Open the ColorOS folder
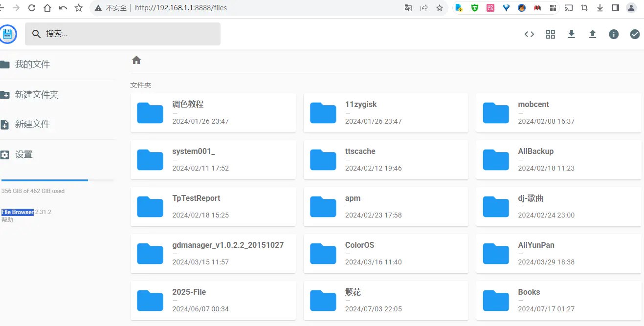 coord(386,254)
